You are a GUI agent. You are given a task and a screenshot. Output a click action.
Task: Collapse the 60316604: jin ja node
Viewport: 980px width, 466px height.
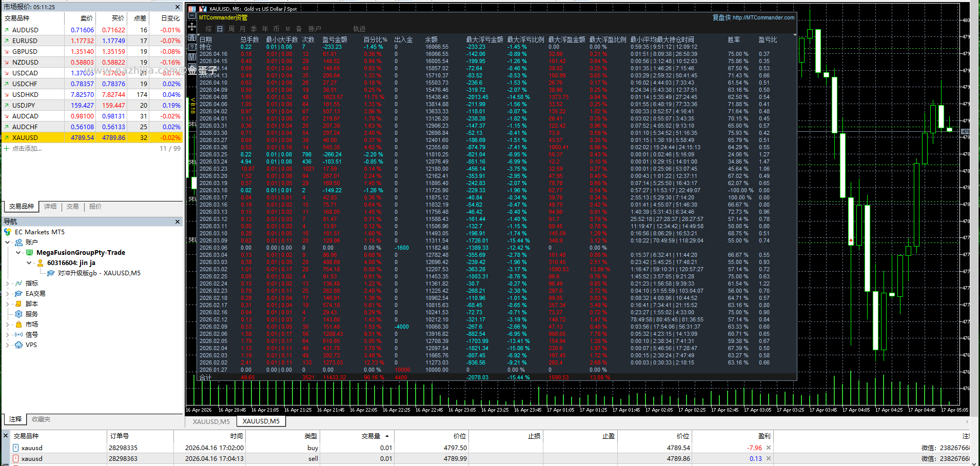pyautogui.click(x=29, y=263)
